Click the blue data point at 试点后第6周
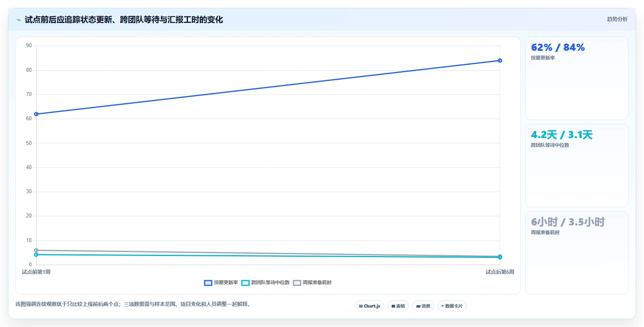Viewport: 644px width, 327px height. (x=500, y=61)
